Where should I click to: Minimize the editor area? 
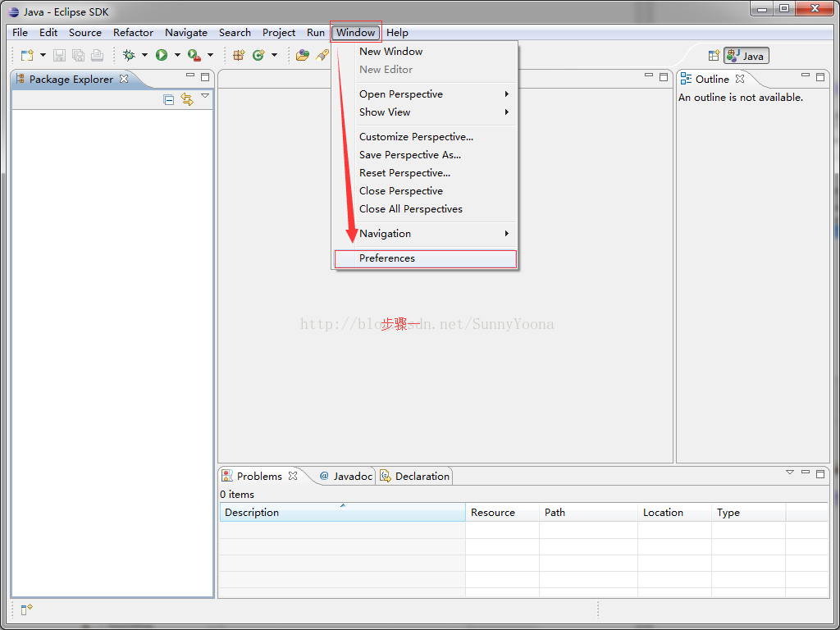pos(649,75)
